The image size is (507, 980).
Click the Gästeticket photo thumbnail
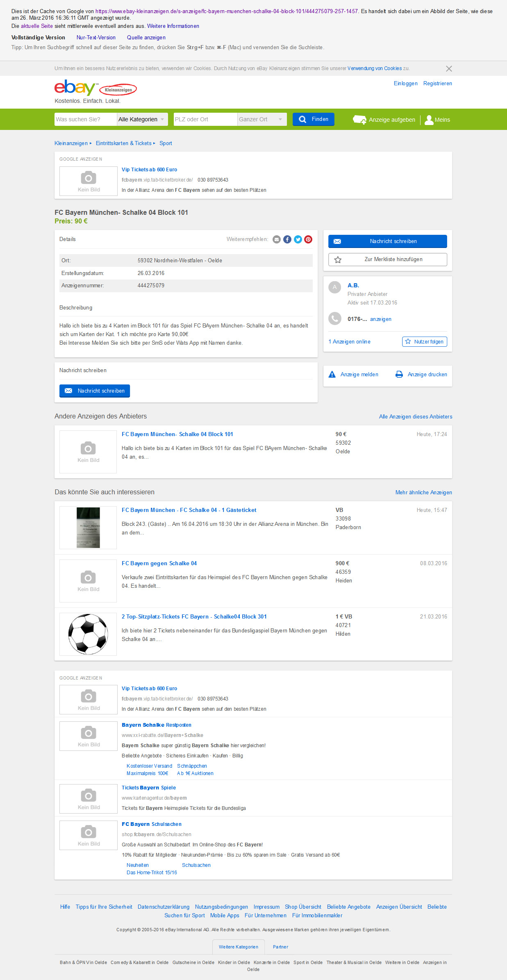click(x=88, y=528)
